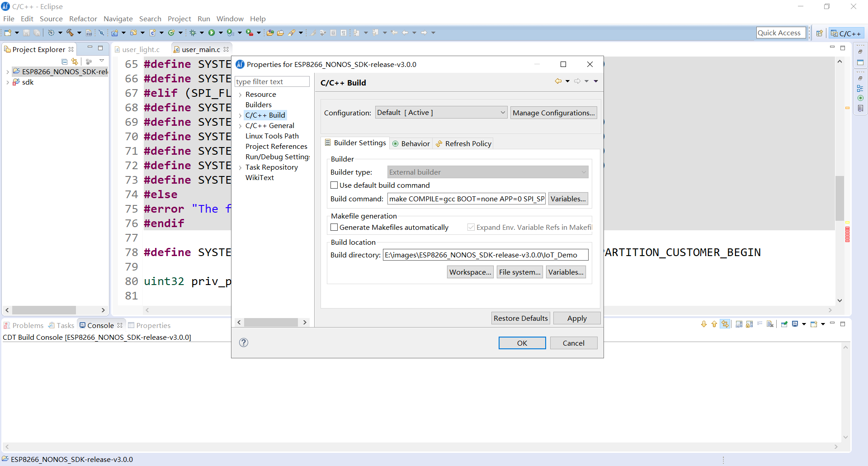Image resolution: width=868 pixels, height=466 pixels.
Task: Open the Refactor menu
Action: [x=83, y=19]
